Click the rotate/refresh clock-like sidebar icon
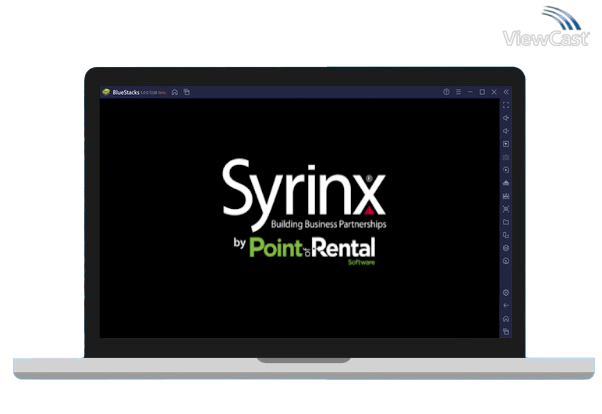The height and width of the screenshot is (414, 602). click(x=506, y=261)
